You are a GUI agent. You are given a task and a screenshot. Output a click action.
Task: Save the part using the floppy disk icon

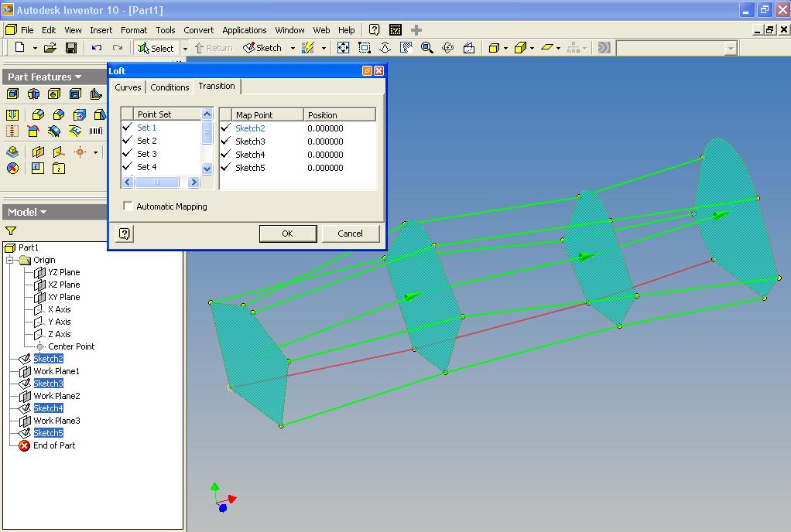(x=71, y=48)
